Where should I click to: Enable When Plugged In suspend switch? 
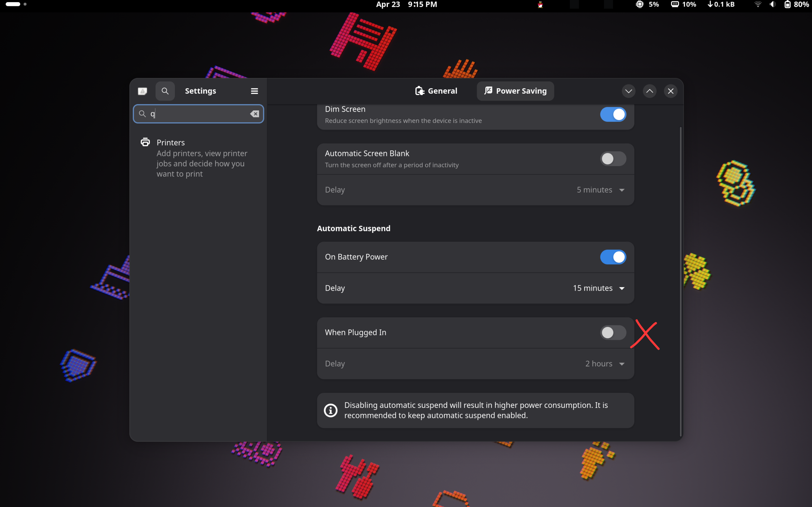coord(613,332)
